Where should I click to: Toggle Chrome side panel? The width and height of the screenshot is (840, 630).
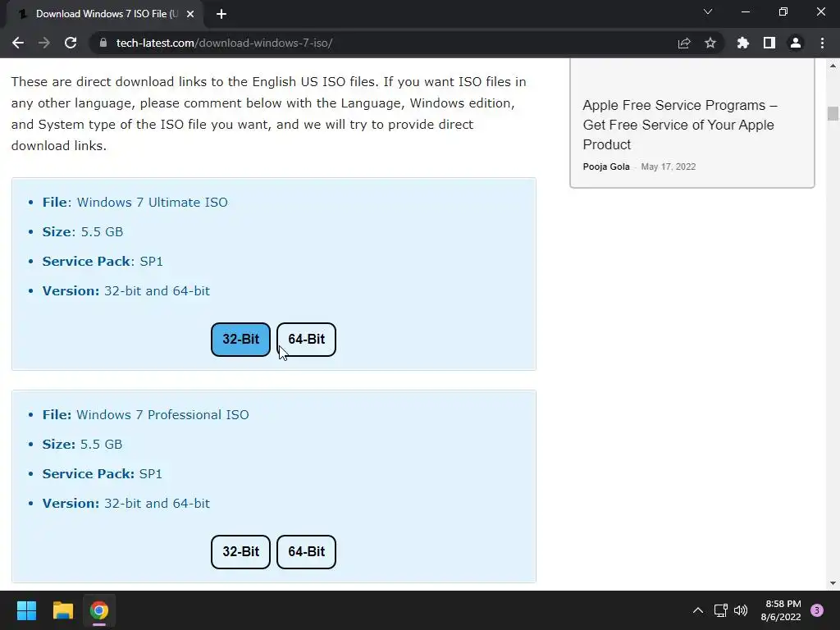tap(769, 43)
